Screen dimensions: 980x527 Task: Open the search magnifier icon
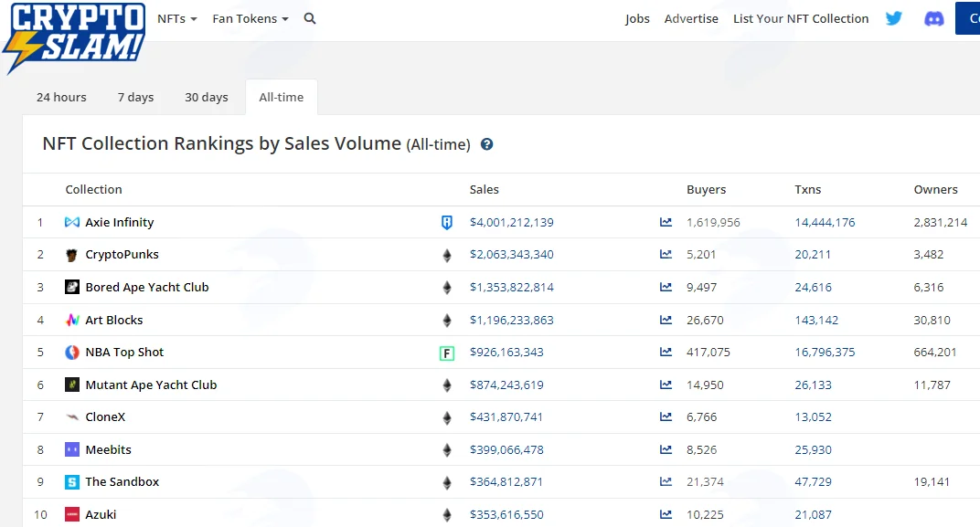(x=309, y=19)
